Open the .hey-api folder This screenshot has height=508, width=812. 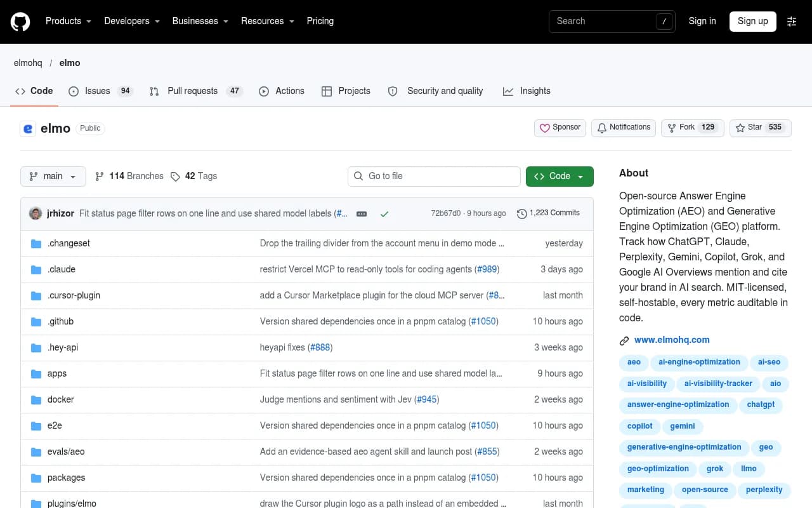(x=63, y=347)
